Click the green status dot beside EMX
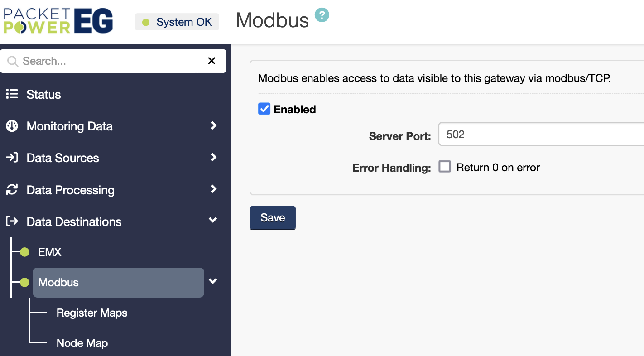 (25, 252)
